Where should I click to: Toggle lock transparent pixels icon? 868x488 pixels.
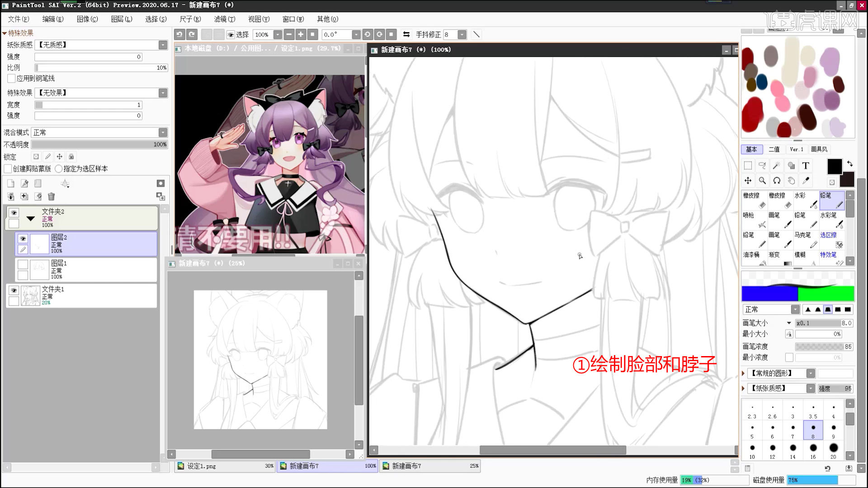coord(36,157)
